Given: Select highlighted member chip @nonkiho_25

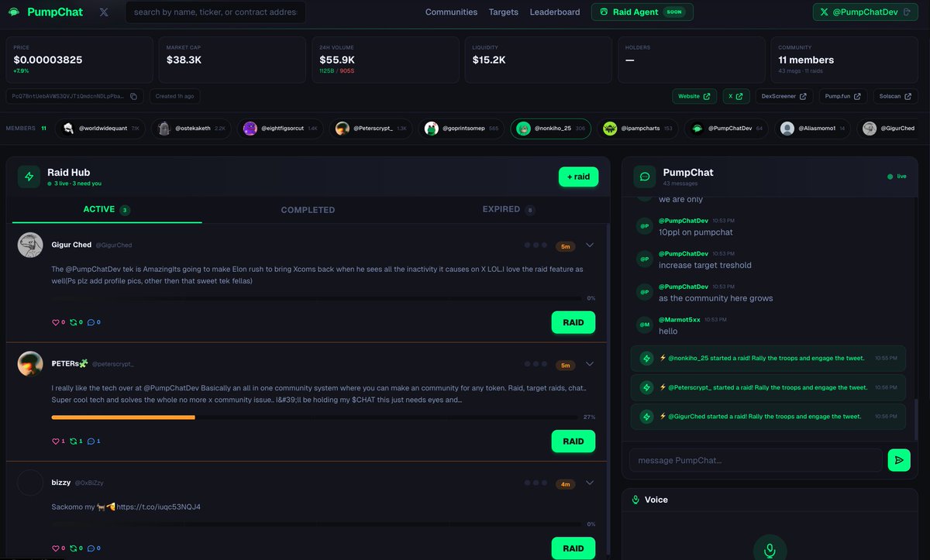Looking at the screenshot, I should click(x=550, y=129).
